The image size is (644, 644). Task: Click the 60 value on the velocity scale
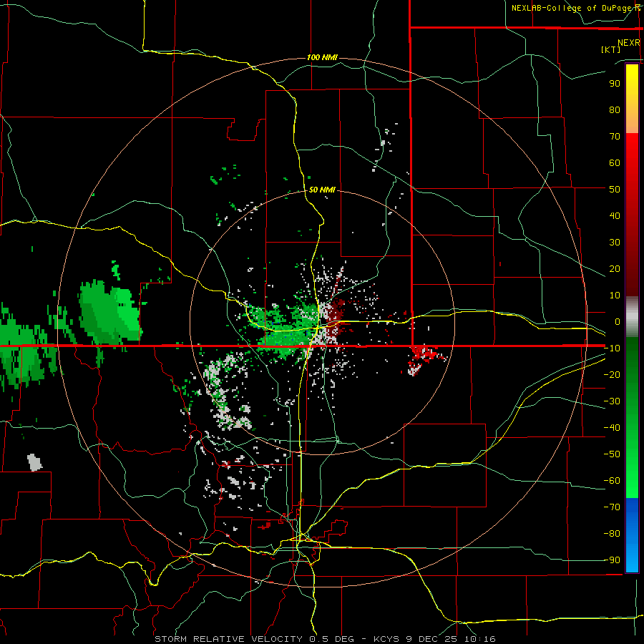pyautogui.click(x=615, y=162)
